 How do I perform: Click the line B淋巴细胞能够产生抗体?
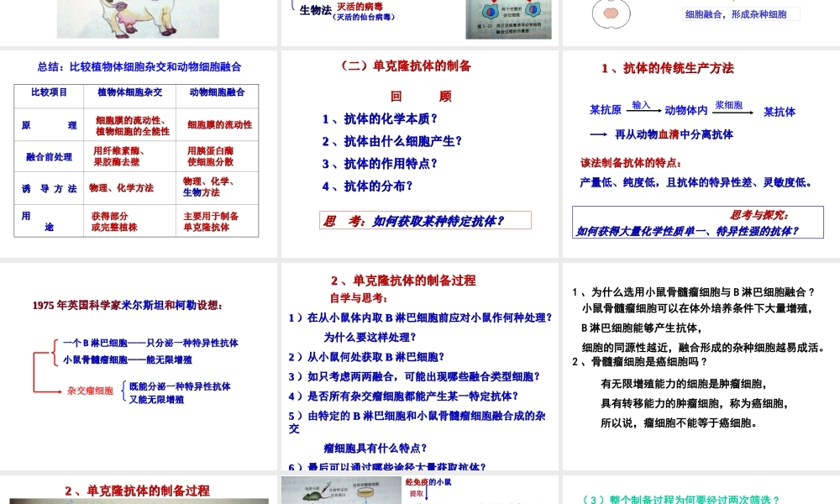[x=641, y=328]
